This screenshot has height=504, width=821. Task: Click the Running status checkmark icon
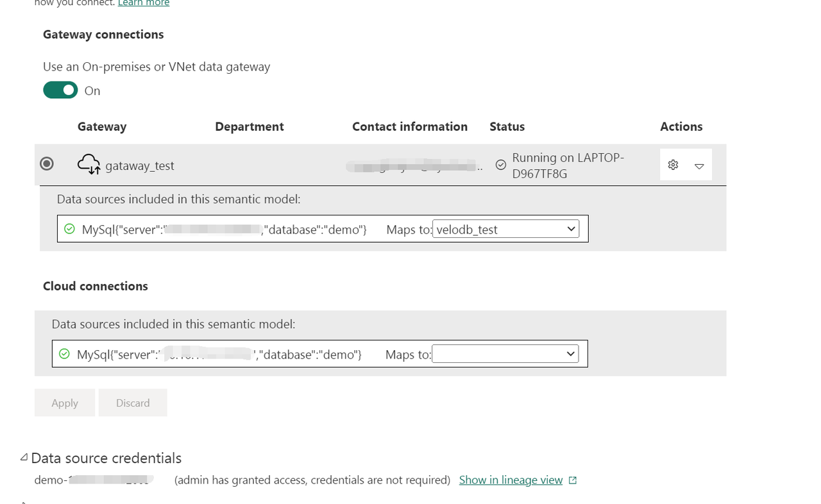[501, 165]
